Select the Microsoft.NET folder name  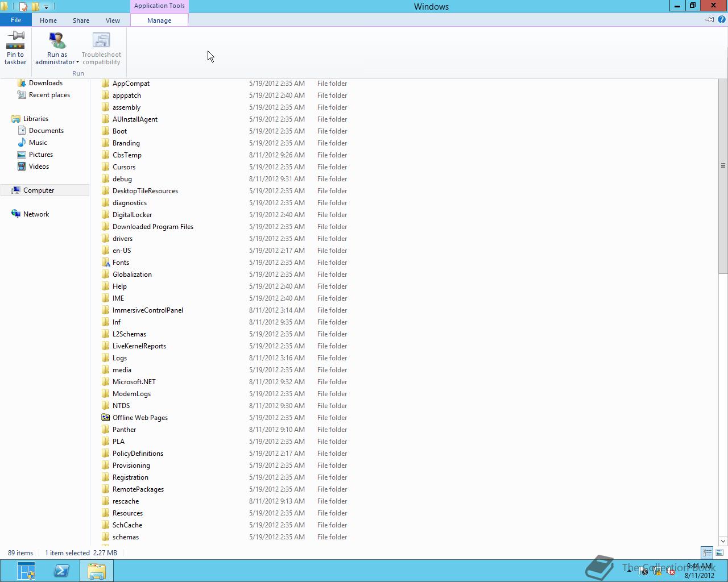tap(134, 382)
